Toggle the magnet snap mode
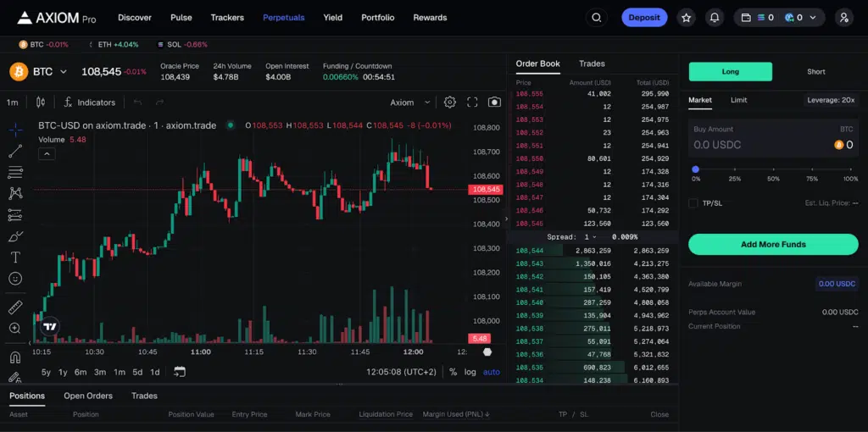868x432 pixels. 15,357
